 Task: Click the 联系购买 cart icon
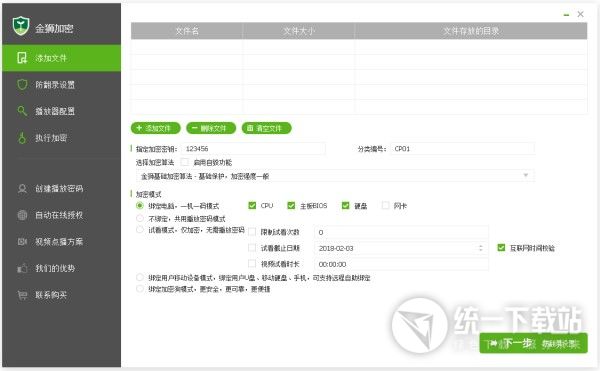click(x=22, y=295)
